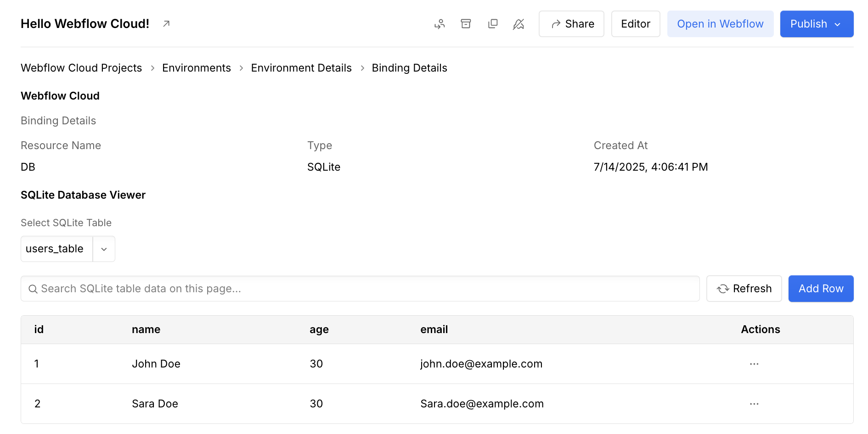Click Sara.doe@example.com email cell

coord(482,404)
